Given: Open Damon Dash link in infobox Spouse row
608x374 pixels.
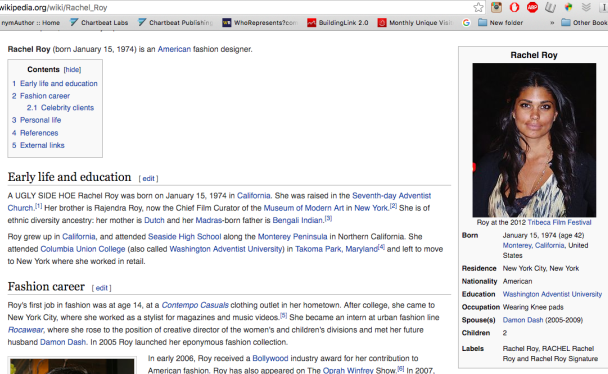Looking at the screenshot, I should click(x=523, y=320).
